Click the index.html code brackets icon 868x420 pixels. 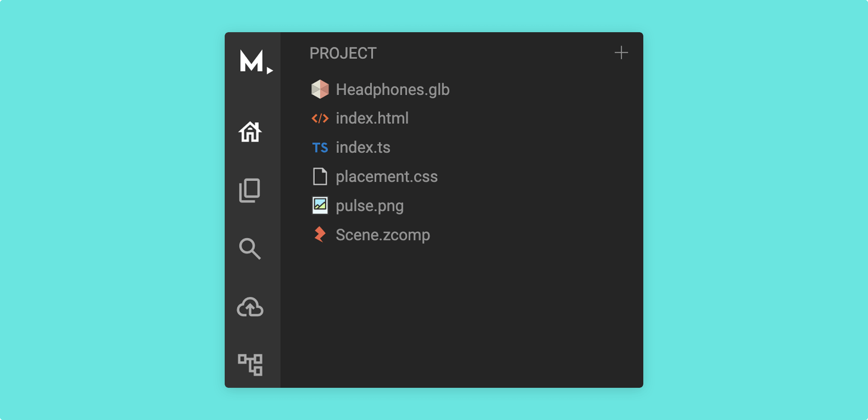pyautogui.click(x=320, y=118)
